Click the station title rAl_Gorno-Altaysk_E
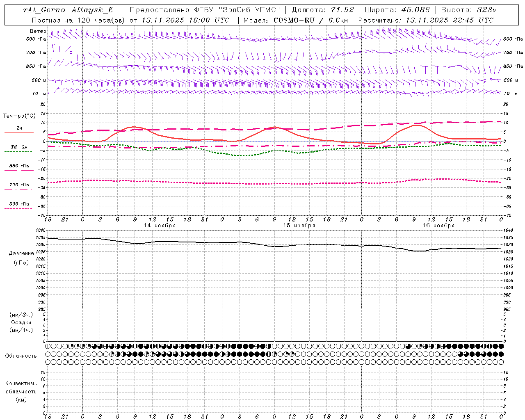Image resolution: width=525 pixels, height=420 pixels. coord(68,10)
